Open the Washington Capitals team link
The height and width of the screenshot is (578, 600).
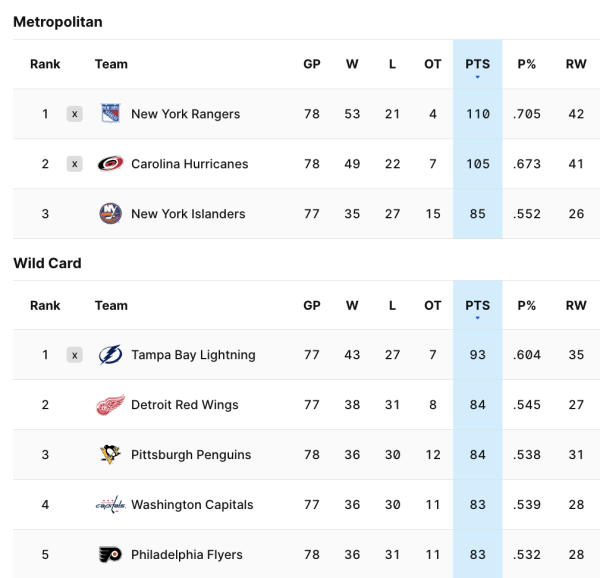tap(192, 505)
